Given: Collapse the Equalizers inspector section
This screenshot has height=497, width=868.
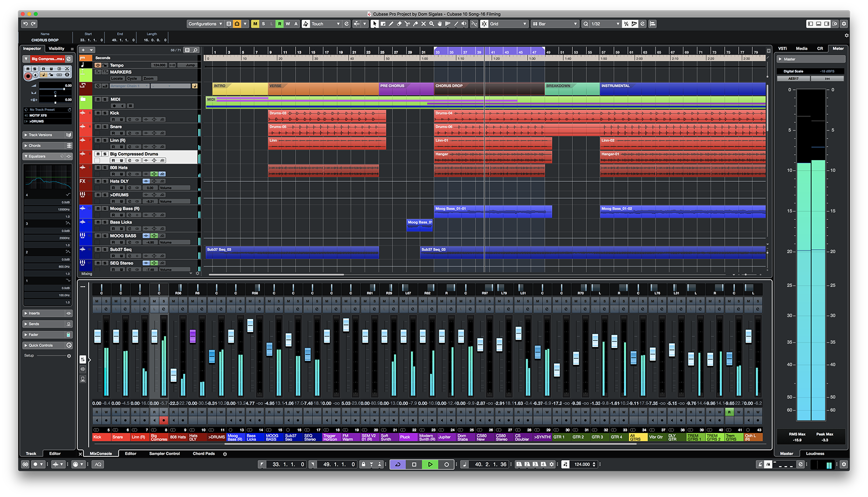Looking at the screenshot, I should point(48,156).
